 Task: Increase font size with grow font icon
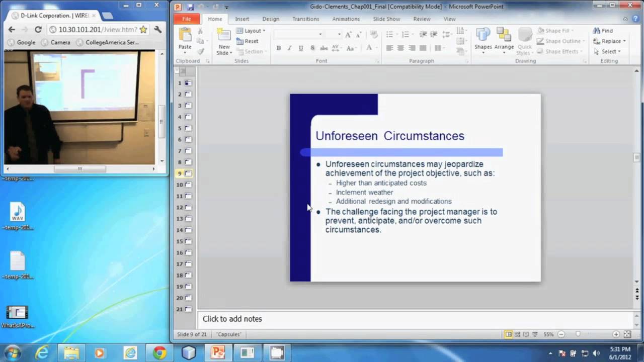348,34
